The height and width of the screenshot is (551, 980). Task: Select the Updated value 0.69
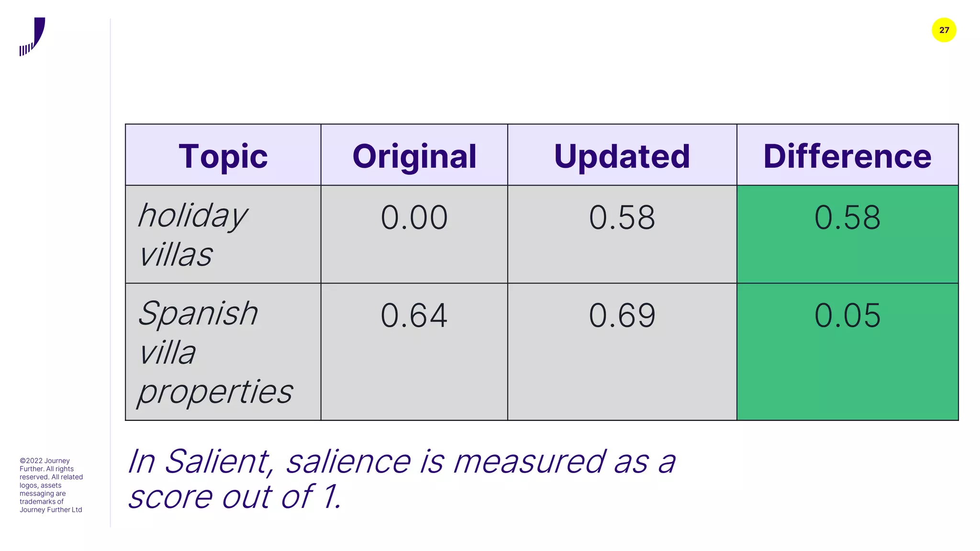tap(622, 316)
